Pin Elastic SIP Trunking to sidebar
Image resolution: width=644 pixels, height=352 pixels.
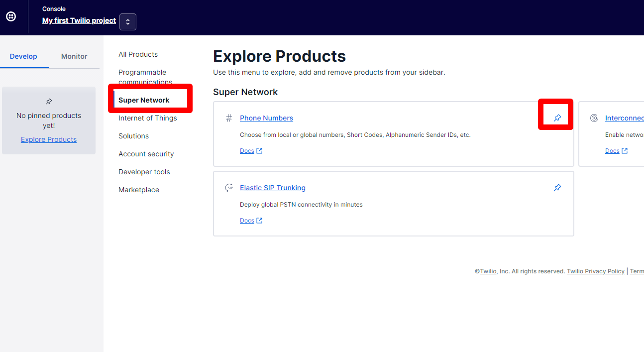coord(557,188)
